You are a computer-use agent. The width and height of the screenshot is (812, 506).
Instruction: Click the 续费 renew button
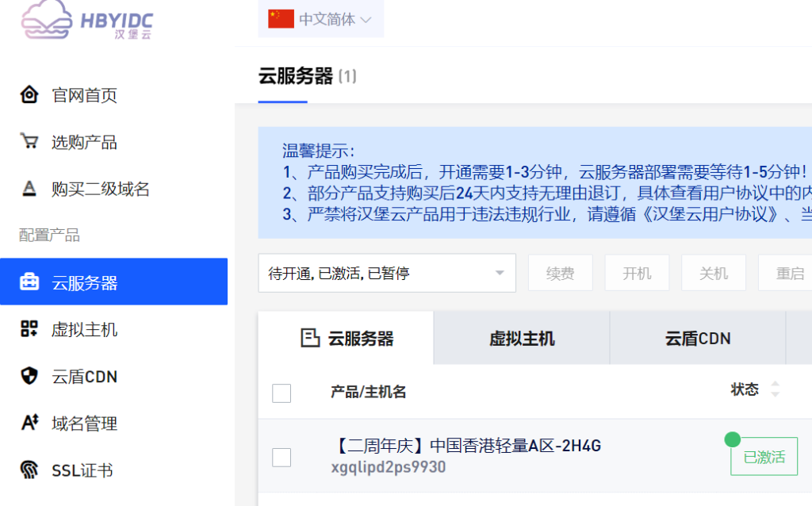click(560, 274)
